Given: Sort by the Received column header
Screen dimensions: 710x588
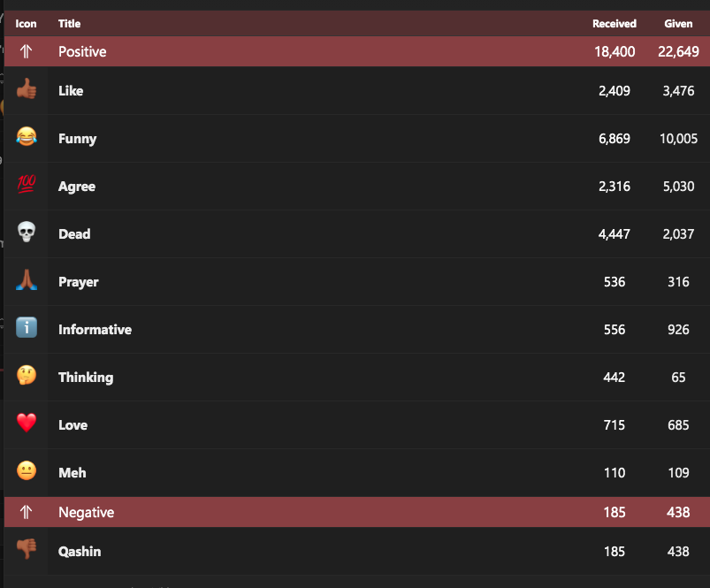Looking at the screenshot, I should coord(614,24).
